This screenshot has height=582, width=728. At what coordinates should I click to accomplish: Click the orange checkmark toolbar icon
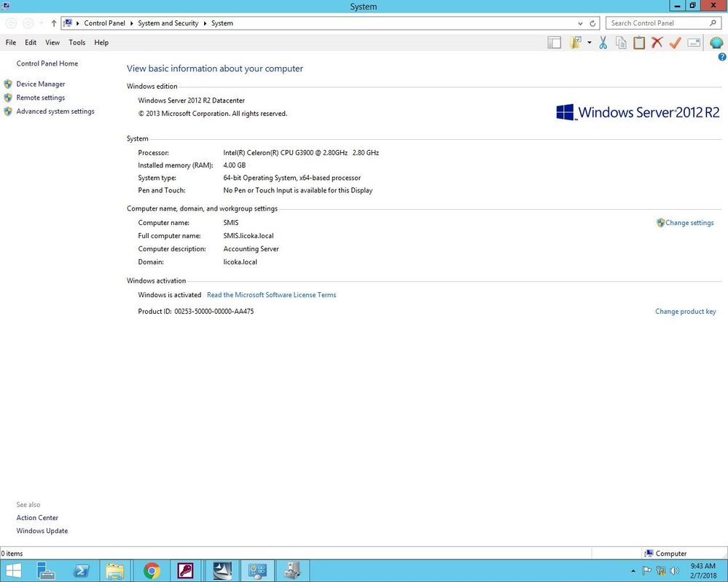pos(675,43)
